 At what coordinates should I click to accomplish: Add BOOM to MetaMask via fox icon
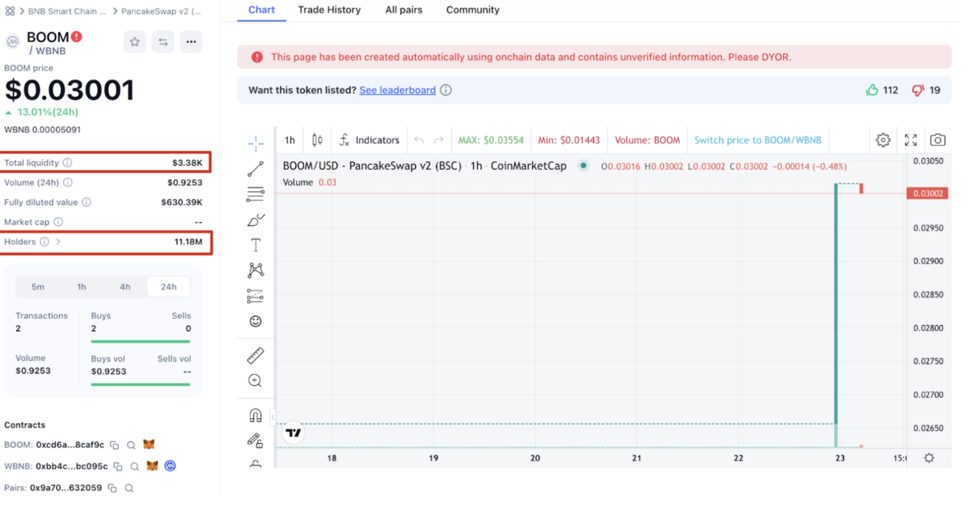pos(149,444)
